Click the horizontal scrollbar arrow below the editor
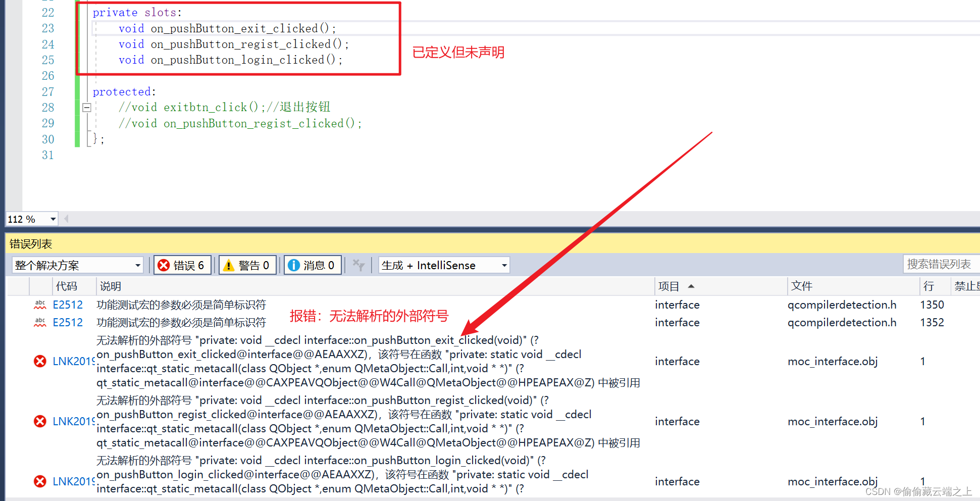The height and width of the screenshot is (501, 980). click(66, 219)
